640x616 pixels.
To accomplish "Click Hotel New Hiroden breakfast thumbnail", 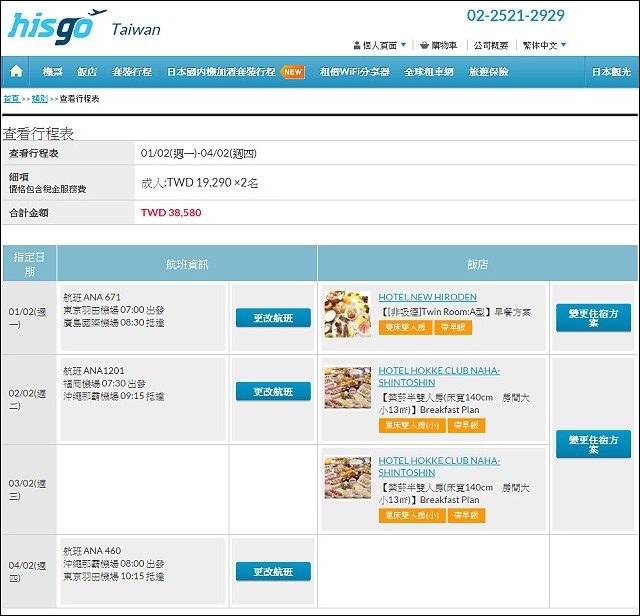I will [348, 314].
